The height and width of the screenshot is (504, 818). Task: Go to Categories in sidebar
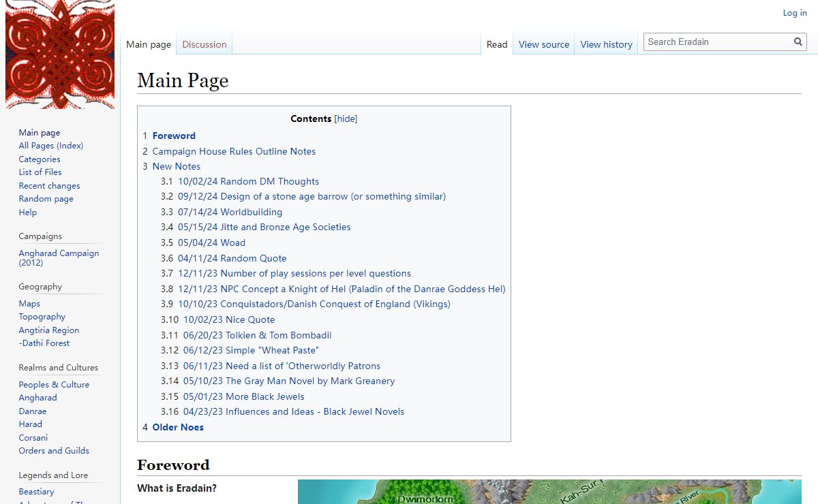pos(40,159)
